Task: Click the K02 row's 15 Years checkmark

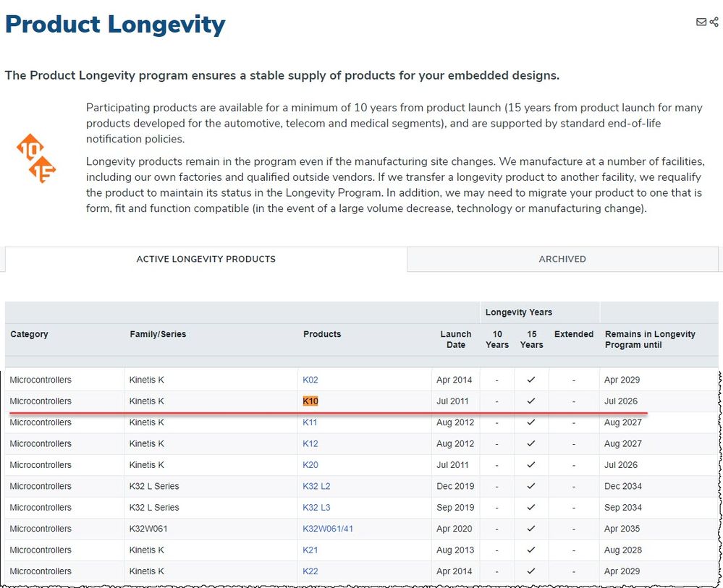Action: click(x=531, y=380)
